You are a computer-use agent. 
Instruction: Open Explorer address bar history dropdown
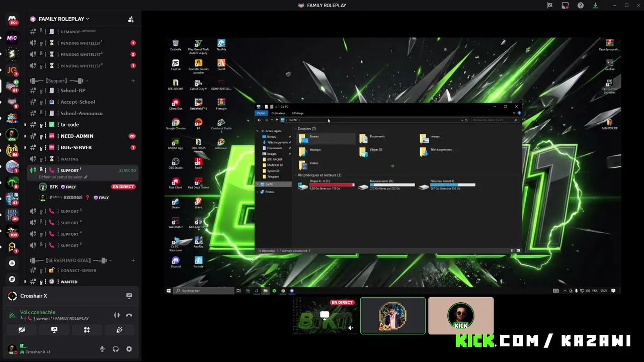(x=462, y=120)
